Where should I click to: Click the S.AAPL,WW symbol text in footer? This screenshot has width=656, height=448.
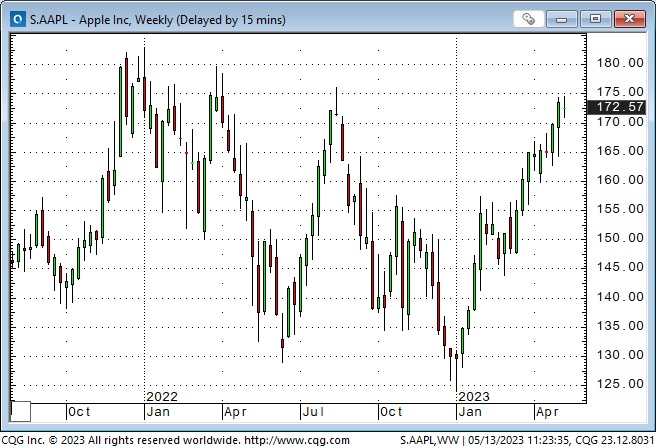pyautogui.click(x=430, y=440)
